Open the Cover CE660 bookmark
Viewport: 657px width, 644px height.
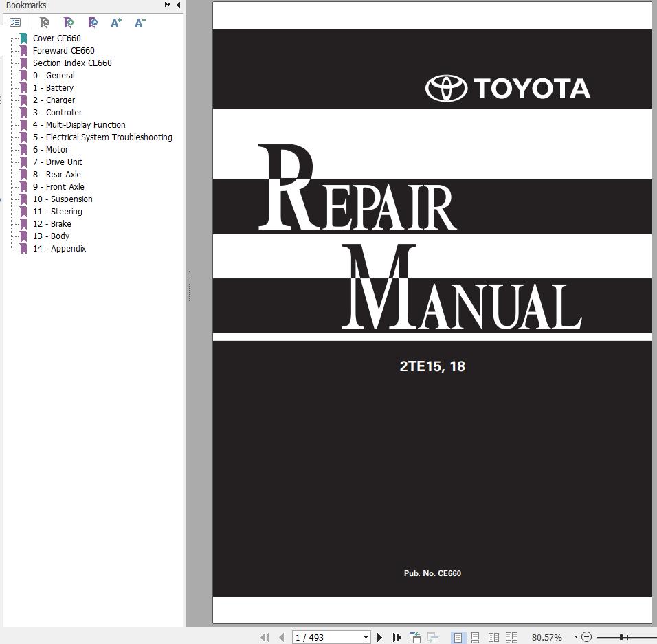click(57, 38)
